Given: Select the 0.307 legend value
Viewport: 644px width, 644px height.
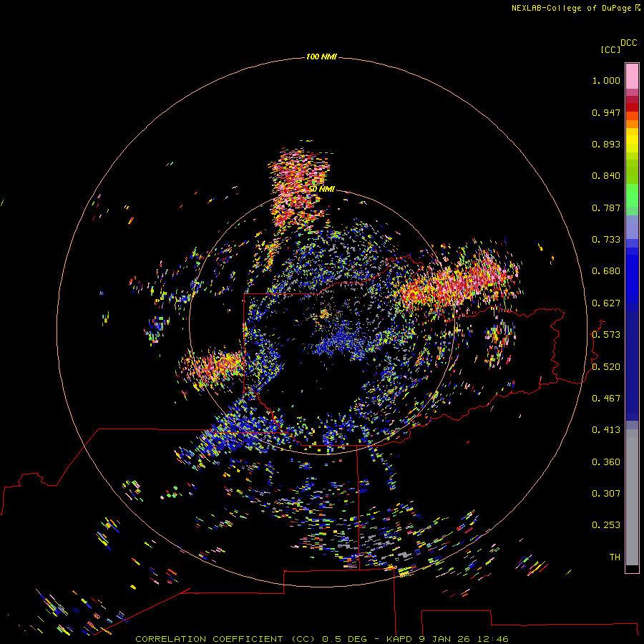Looking at the screenshot, I should 606,494.
